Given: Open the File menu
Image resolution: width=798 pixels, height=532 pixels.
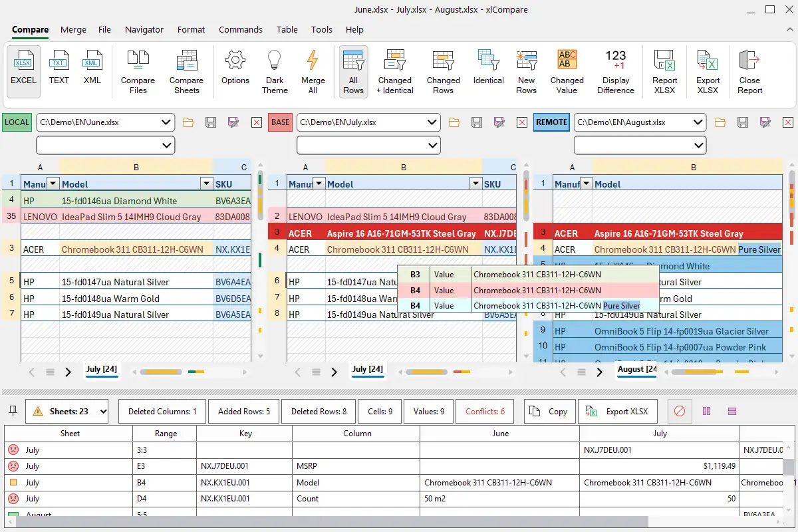Looking at the screenshot, I should coord(104,29).
